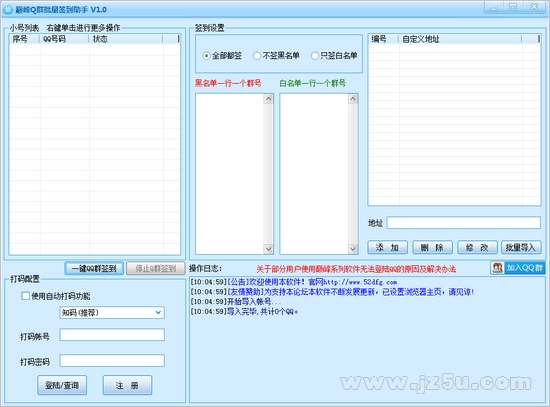Click whitelist scrollbar up arrow
Image resolution: width=550 pixels, height=407 pixels.
353,99
